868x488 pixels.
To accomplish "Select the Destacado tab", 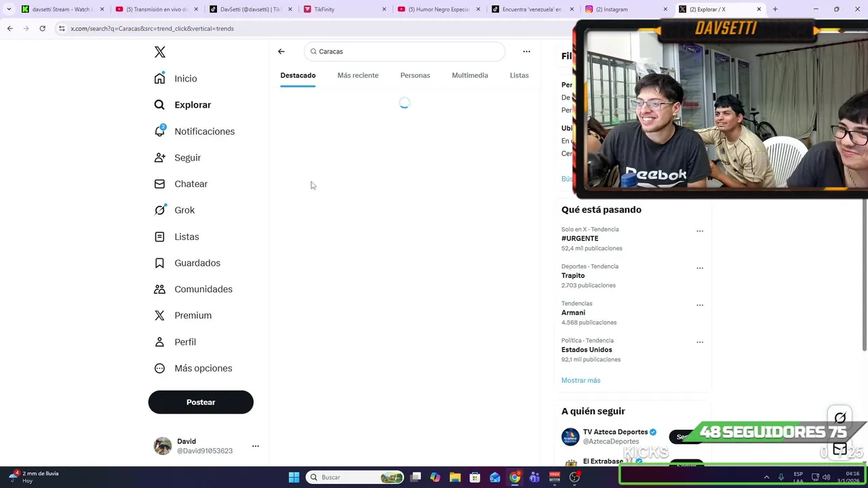I will click(298, 75).
